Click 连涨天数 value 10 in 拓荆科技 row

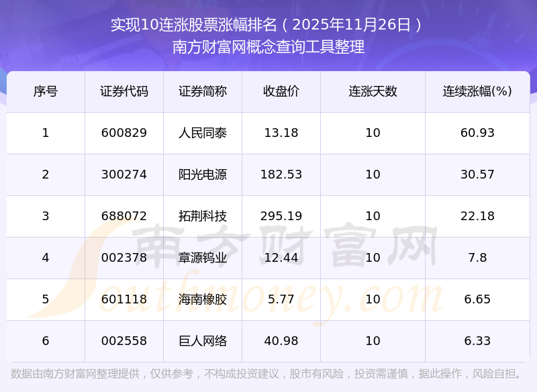[373, 216]
